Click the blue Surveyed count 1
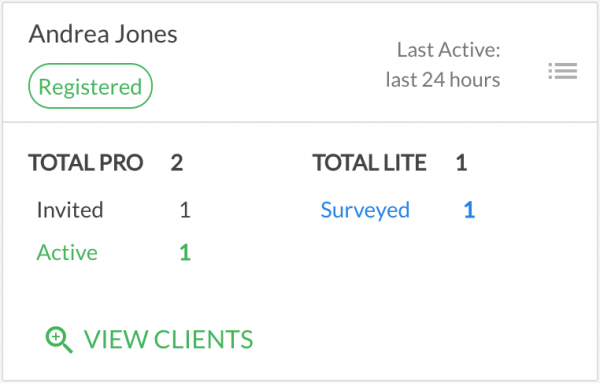Screen dimensions: 600x383 click(x=470, y=210)
